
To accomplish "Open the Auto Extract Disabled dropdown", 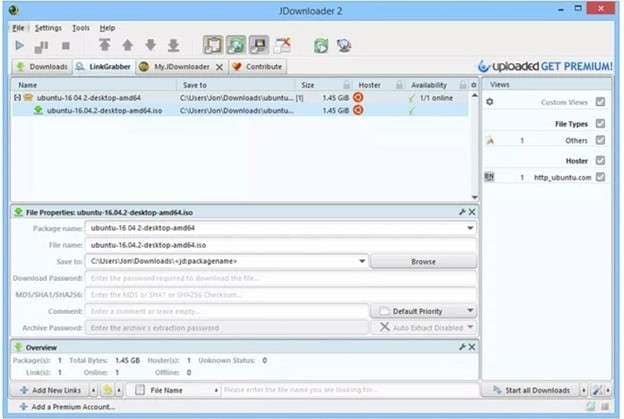I will pyautogui.click(x=470, y=327).
